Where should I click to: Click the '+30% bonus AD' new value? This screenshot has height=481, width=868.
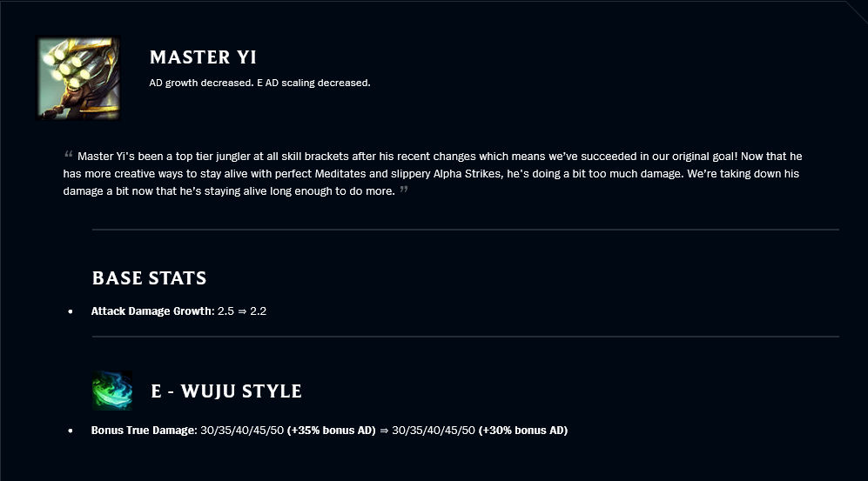coord(523,431)
